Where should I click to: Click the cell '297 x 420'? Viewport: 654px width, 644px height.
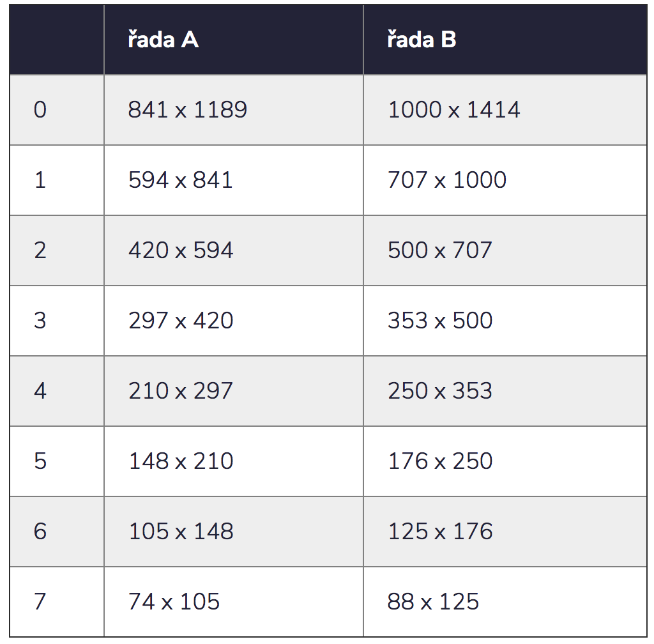pyautogui.click(x=234, y=321)
